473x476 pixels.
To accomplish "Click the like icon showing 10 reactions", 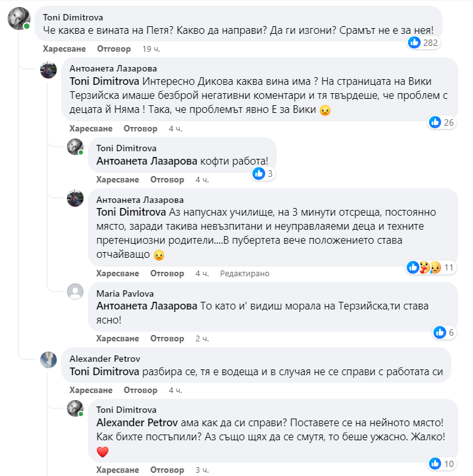I will (435, 463).
